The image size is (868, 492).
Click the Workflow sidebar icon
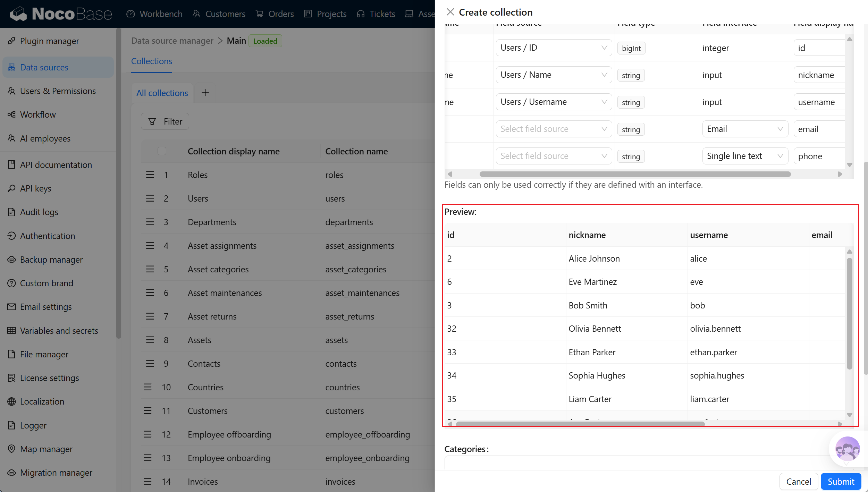(11, 114)
